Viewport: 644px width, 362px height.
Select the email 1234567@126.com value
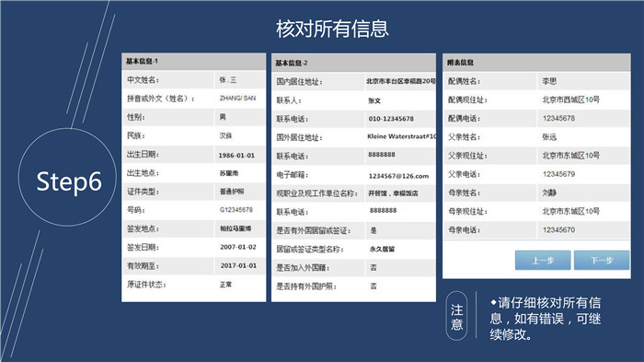(398, 176)
